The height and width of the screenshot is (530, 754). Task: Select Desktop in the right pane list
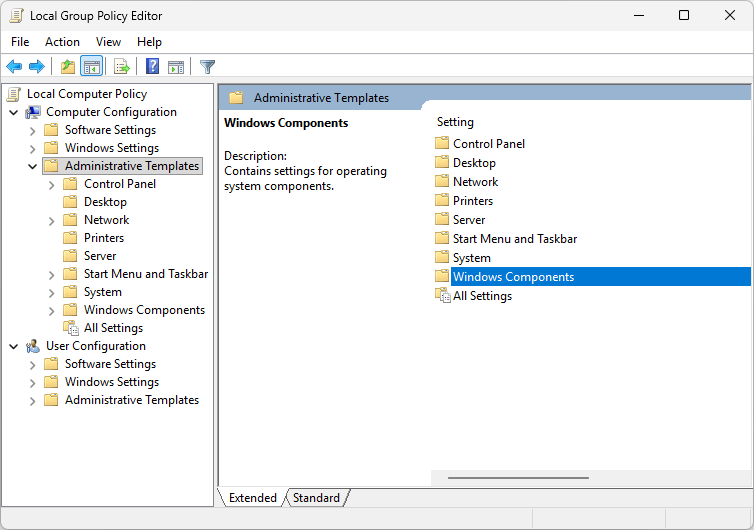point(474,163)
